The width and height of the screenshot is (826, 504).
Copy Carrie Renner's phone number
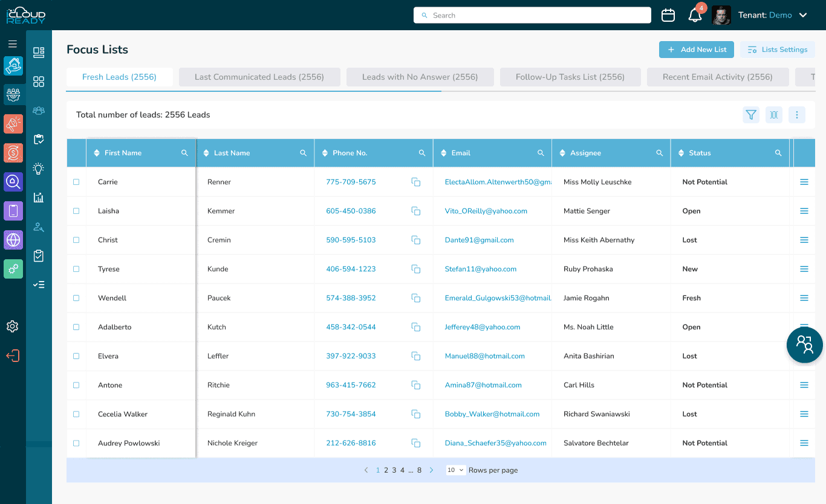pos(416,182)
